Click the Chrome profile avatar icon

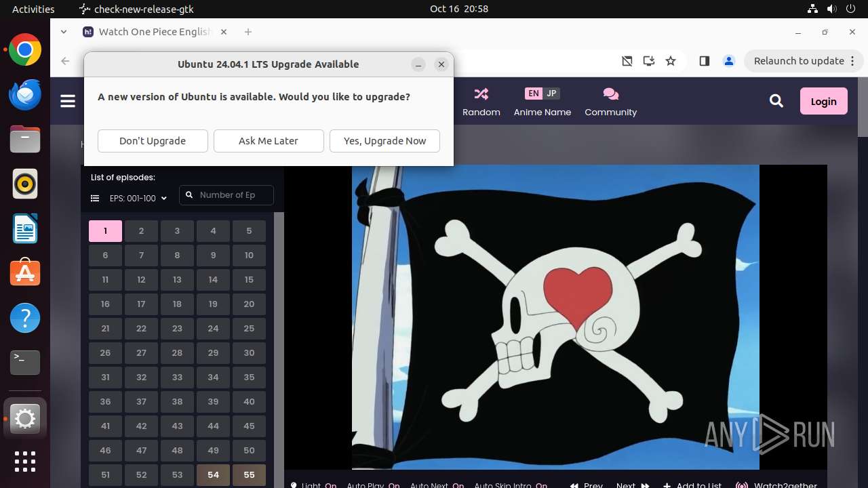pos(729,61)
